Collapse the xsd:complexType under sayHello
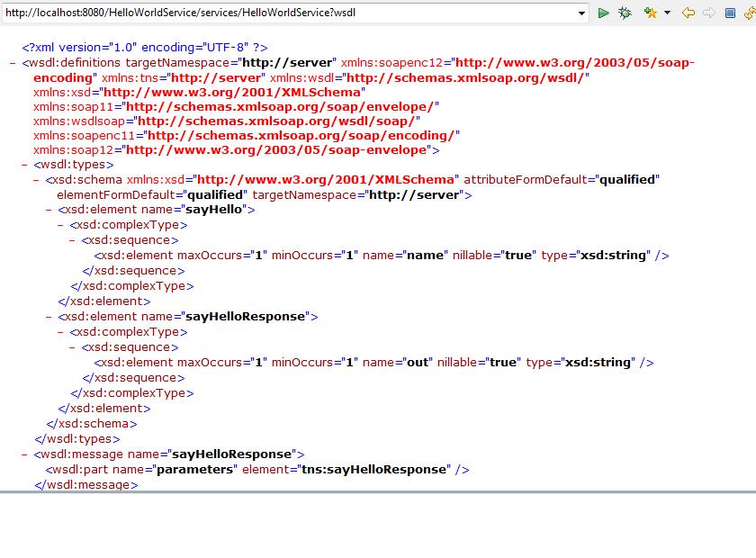 click(59, 225)
